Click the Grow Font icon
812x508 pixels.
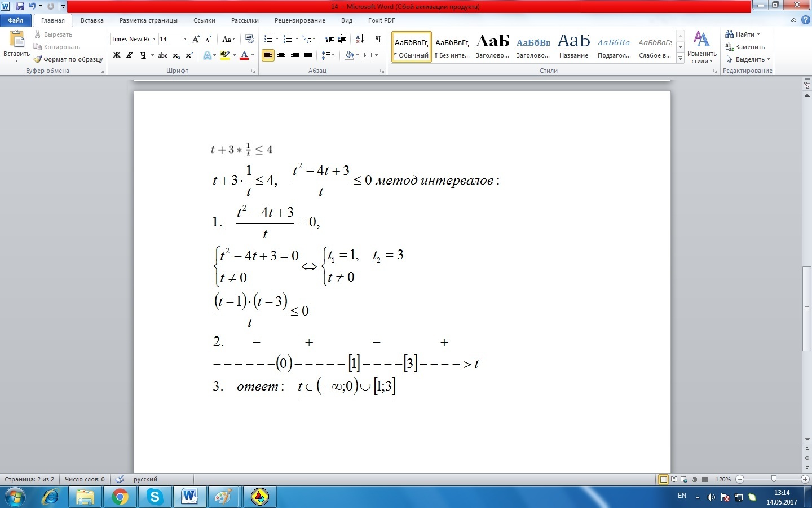tap(196, 39)
